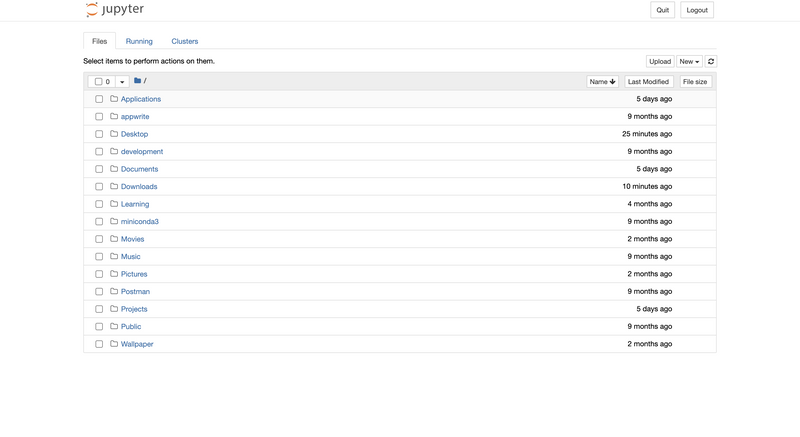Switch to the Running tab
The width and height of the screenshot is (800, 437).
(139, 41)
